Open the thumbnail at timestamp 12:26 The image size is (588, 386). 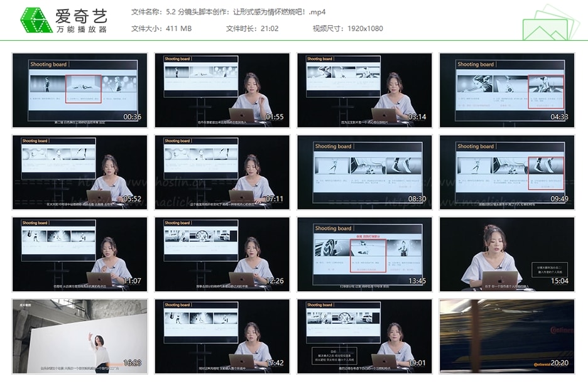pos(222,254)
